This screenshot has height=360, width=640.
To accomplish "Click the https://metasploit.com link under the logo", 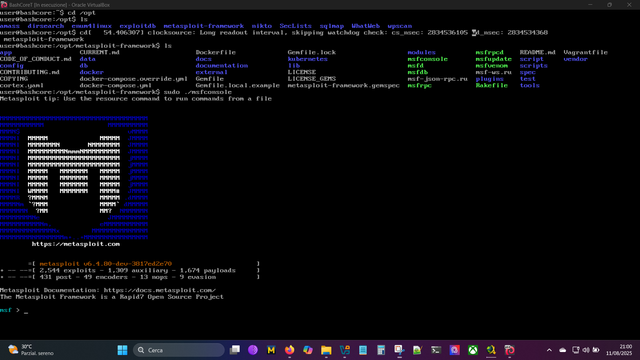I will click(76, 244).
